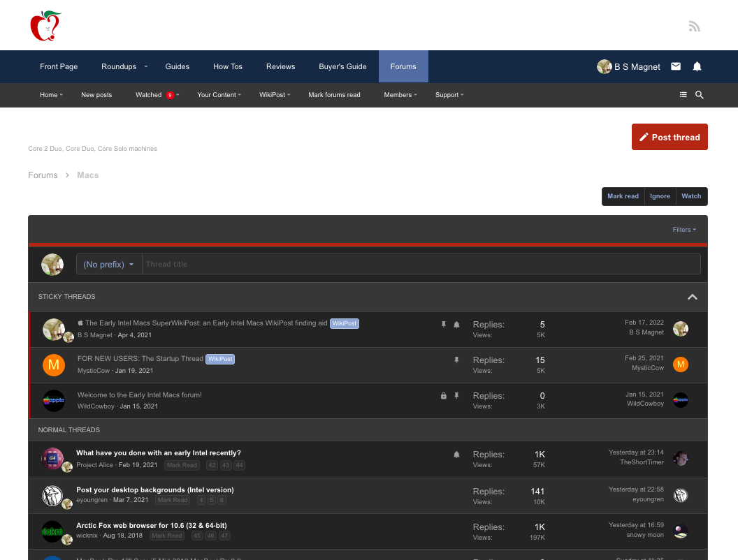The image size is (738, 560).
Task: Click the quick thread composer avatar
Action: [x=52, y=264]
